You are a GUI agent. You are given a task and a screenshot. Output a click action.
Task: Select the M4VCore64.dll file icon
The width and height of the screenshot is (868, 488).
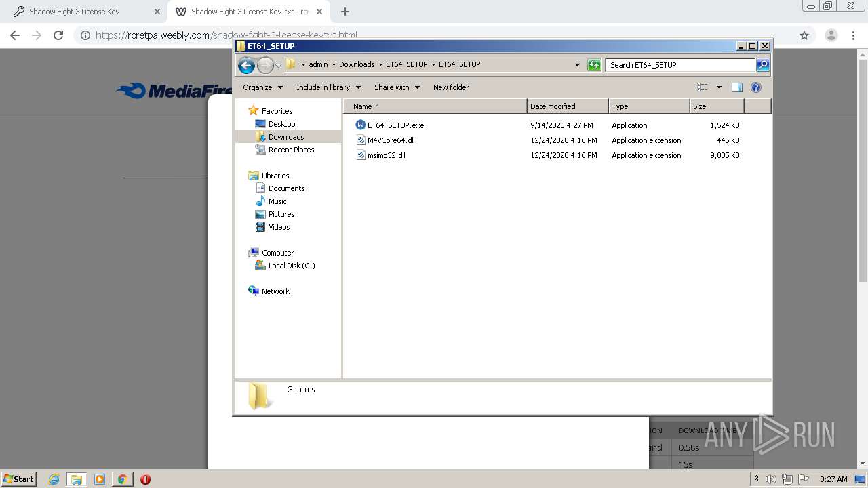(x=361, y=140)
